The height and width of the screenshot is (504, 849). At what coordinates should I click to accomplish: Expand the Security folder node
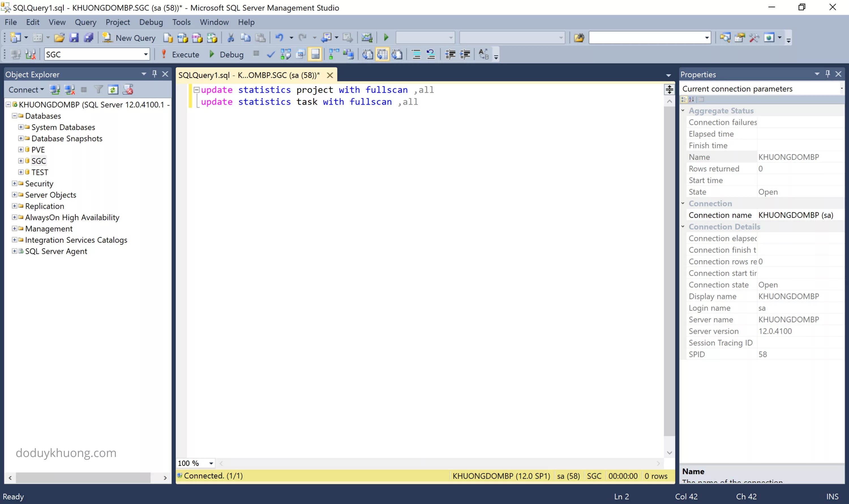click(14, 183)
